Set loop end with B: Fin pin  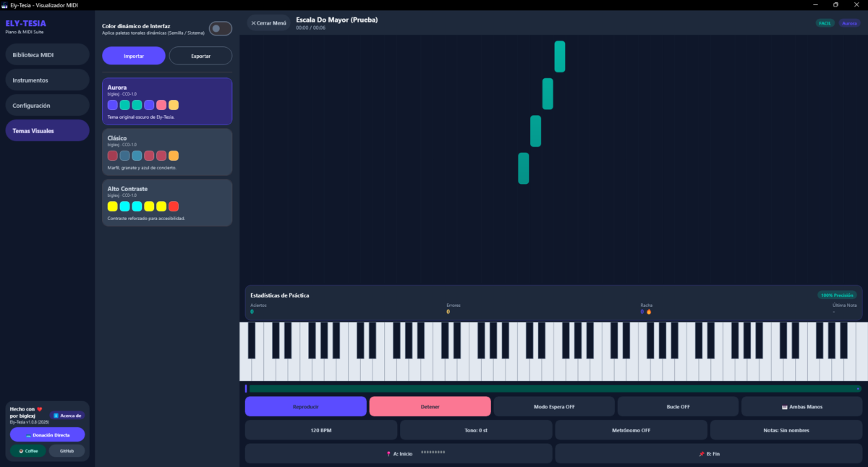pyautogui.click(x=709, y=453)
